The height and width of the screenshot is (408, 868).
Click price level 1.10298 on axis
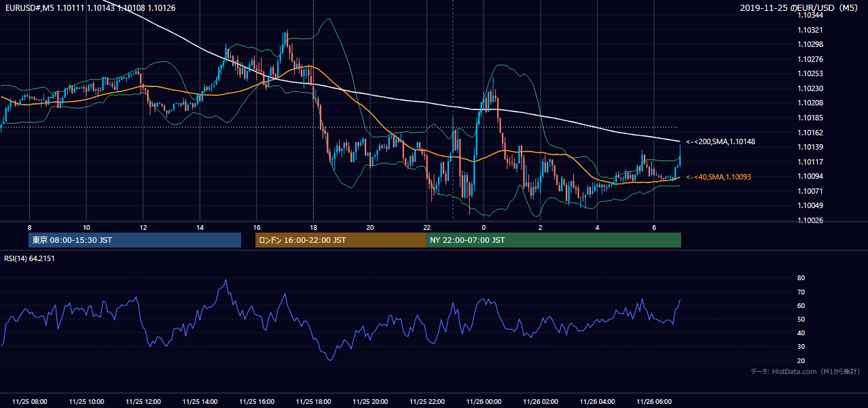pos(809,44)
